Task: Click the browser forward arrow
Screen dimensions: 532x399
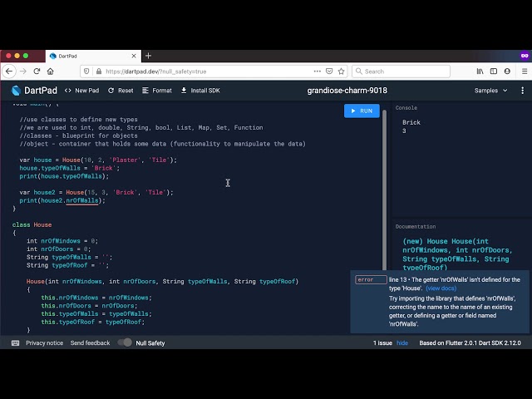Action: tap(23, 71)
